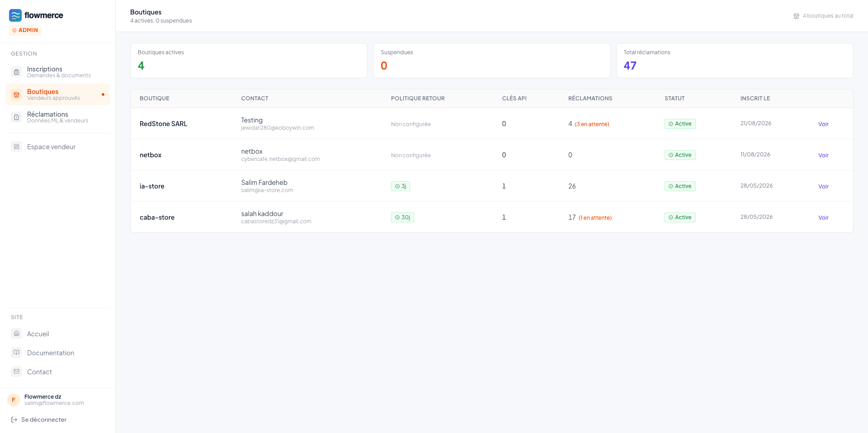Screen dimensions: 868x433
Task: Go to Réclamations section
Action: click(57, 117)
